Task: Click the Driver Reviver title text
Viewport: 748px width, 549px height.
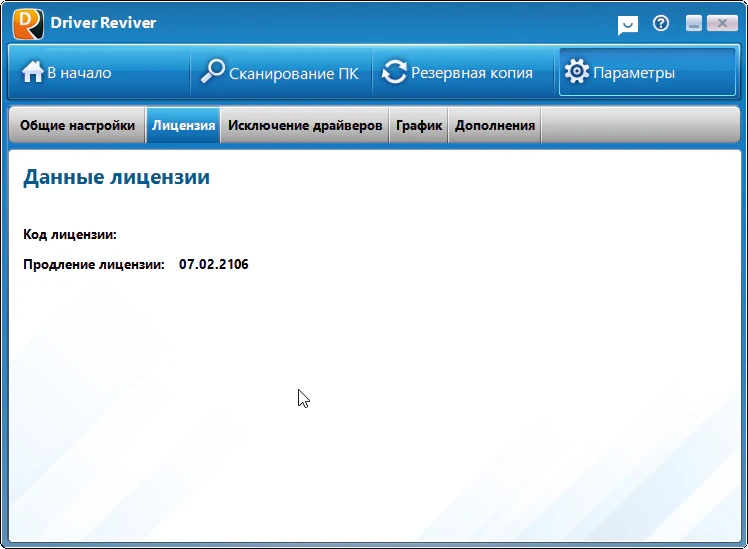Action: (x=103, y=22)
